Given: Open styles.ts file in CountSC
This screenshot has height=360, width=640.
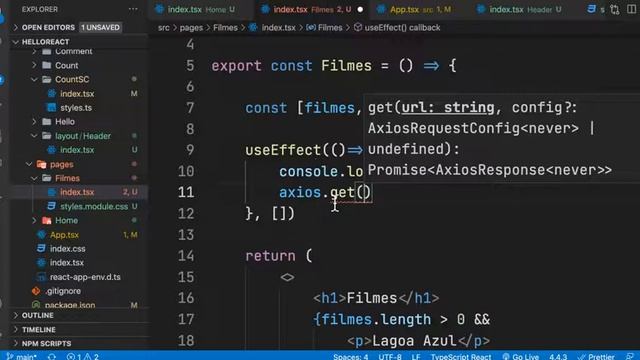Looking at the screenshot, I should [76, 108].
